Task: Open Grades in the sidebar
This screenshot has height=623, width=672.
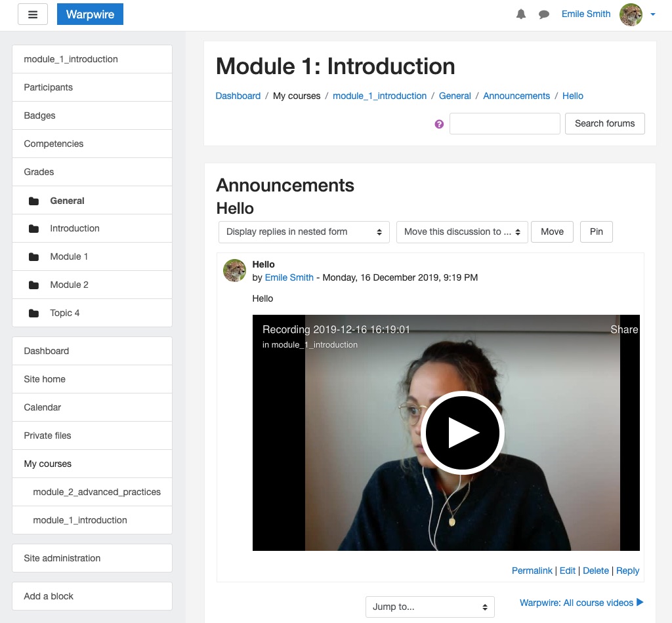Action: click(92, 172)
